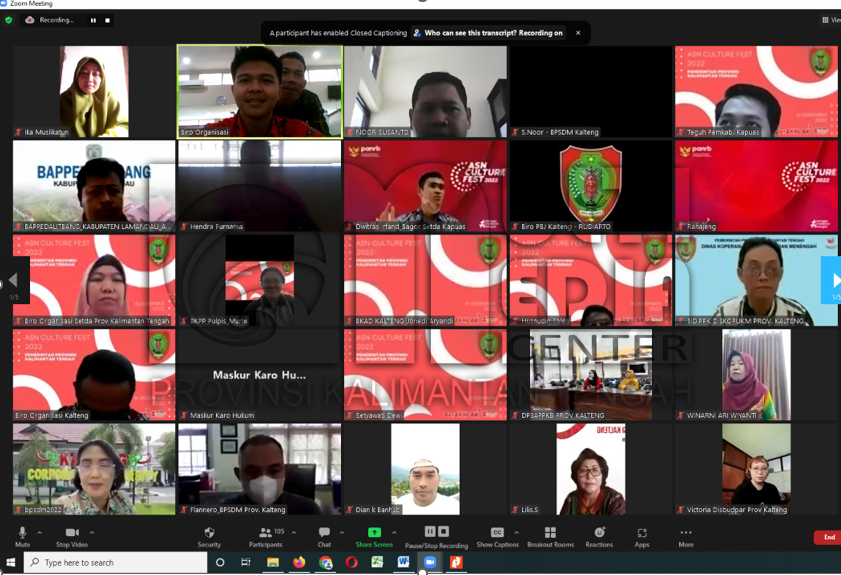Open Google Chrome from taskbar

[x=326, y=562]
